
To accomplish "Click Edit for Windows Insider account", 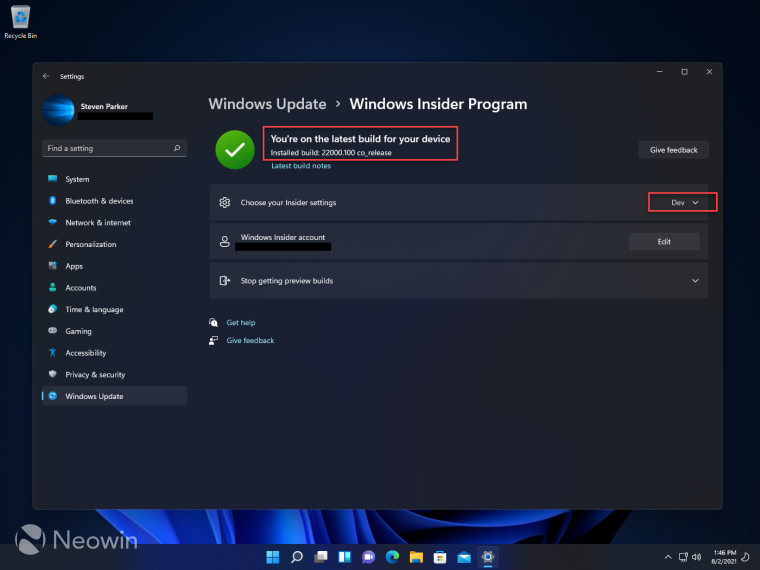I will click(664, 241).
